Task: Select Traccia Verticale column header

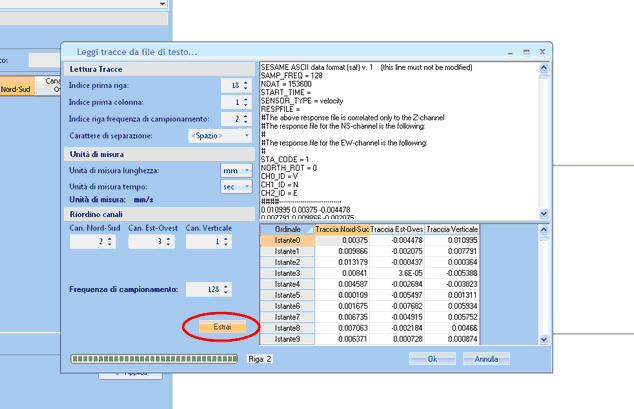Action: pyautogui.click(x=452, y=229)
